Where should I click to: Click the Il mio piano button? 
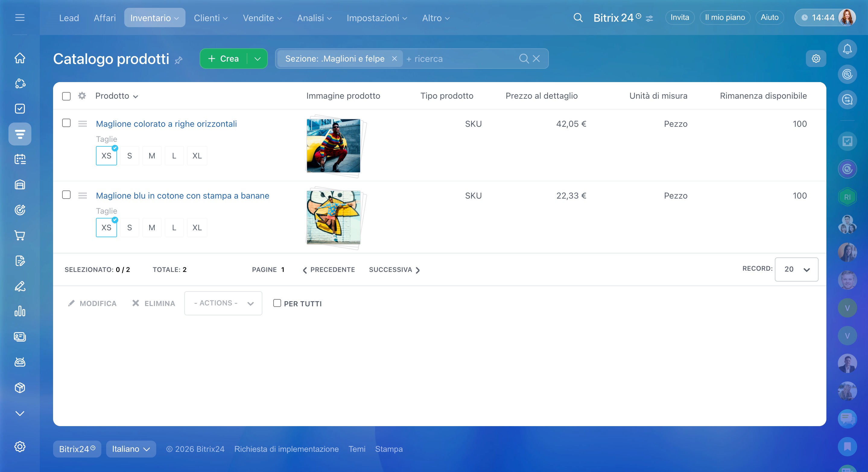[724, 18]
